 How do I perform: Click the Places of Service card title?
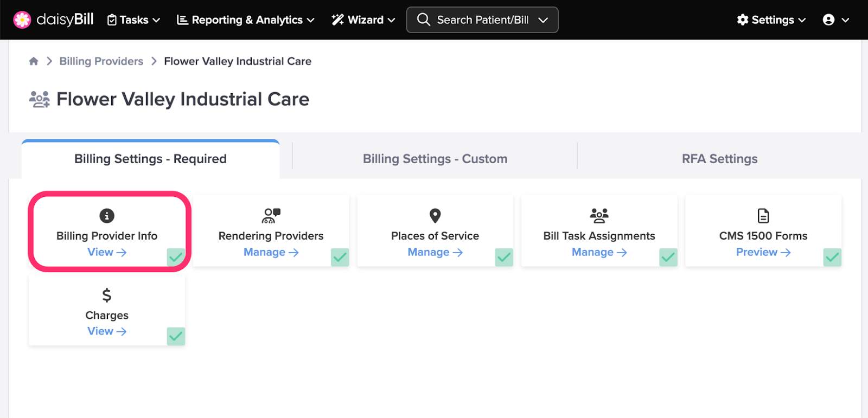point(435,236)
